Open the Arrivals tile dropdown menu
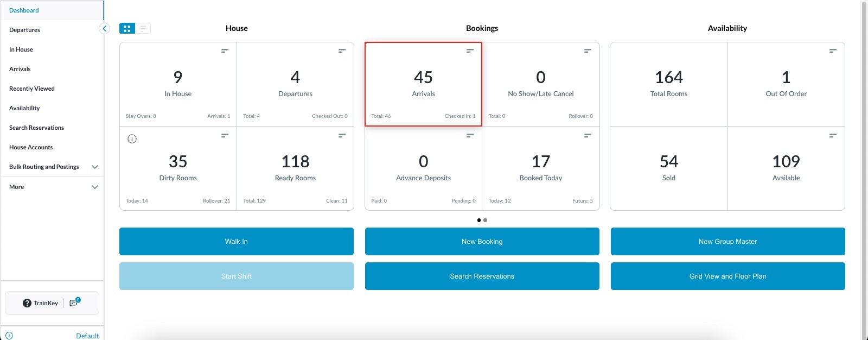This screenshot has height=340, width=868. coord(470,51)
